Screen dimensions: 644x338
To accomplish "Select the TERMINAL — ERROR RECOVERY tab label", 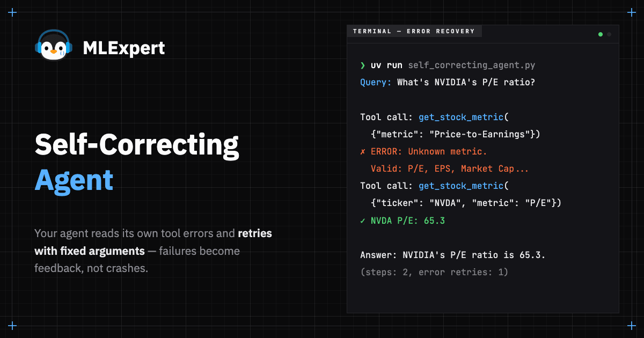I will pyautogui.click(x=414, y=31).
